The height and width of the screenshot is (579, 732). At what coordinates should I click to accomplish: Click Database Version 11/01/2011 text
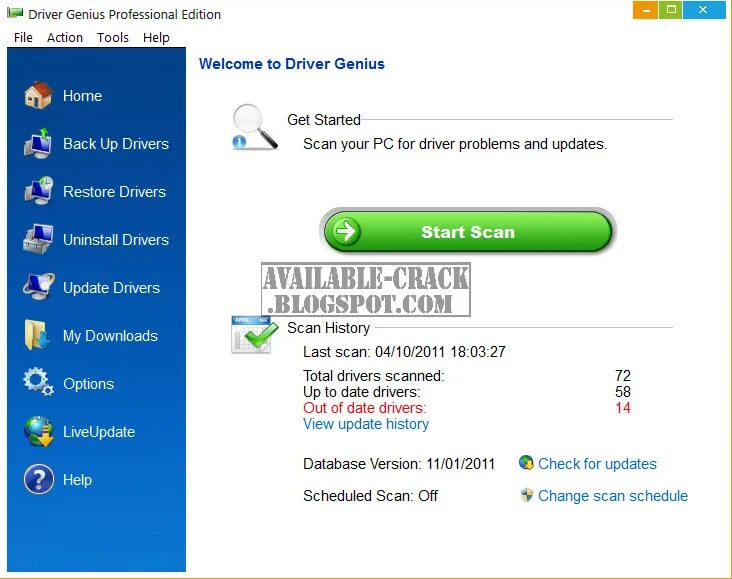399,463
